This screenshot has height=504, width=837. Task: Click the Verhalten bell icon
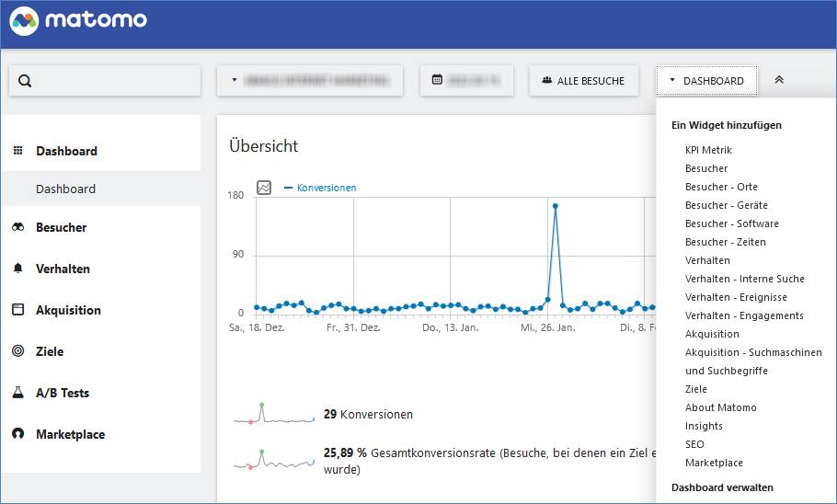[18, 268]
